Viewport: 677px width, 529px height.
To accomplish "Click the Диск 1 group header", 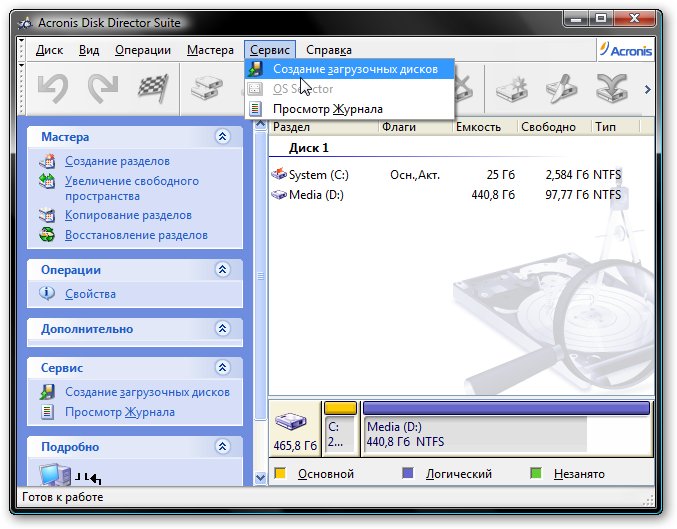I will pos(308,148).
